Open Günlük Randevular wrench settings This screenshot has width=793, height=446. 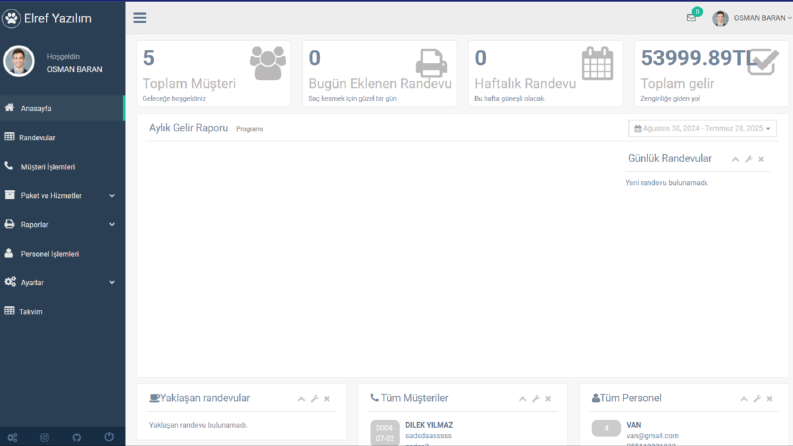(748, 159)
